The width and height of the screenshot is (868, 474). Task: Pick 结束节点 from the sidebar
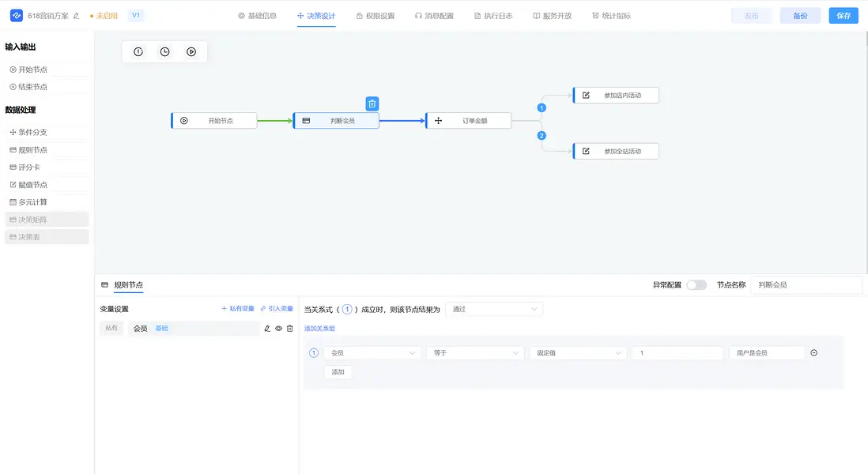47,87
